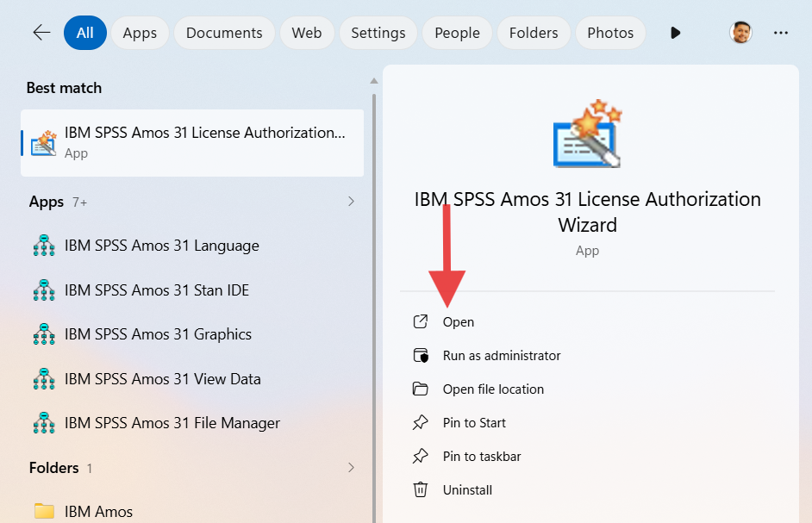812x523 pixels.
Task: Click the Apps section heading
Action: (47, 202)
